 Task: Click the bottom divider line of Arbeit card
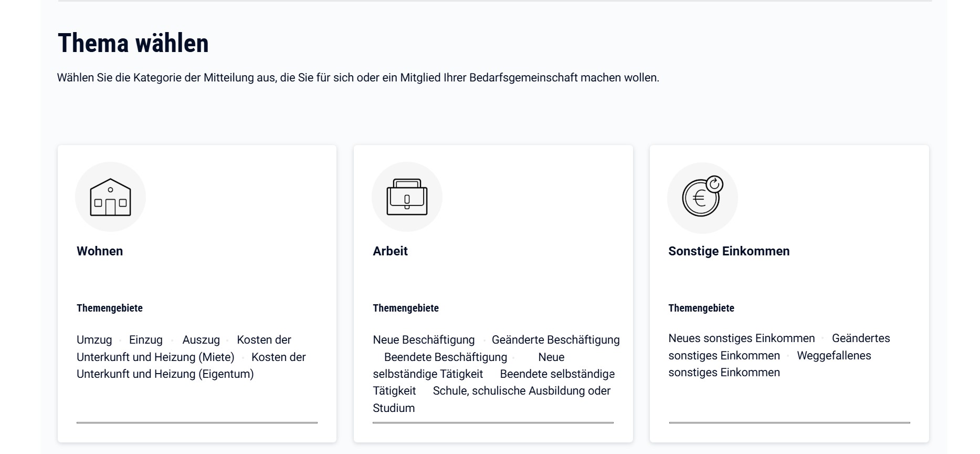point(493,422)
